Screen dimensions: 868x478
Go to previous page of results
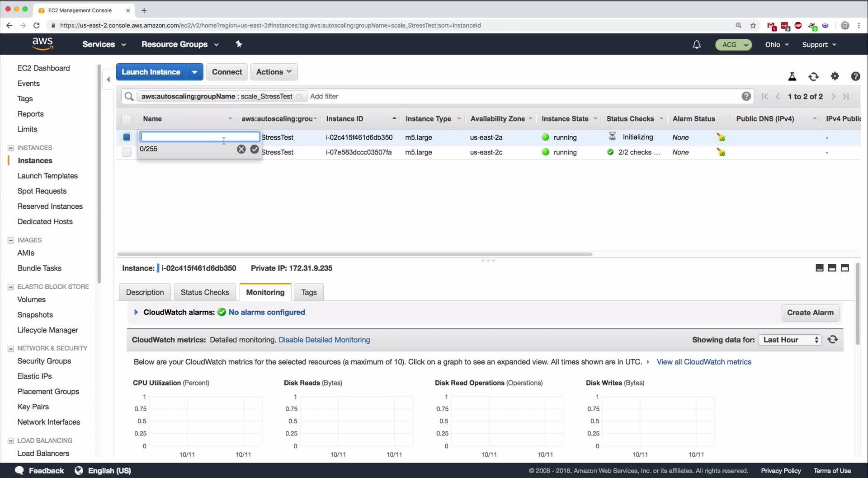click(x=778, y=96)
